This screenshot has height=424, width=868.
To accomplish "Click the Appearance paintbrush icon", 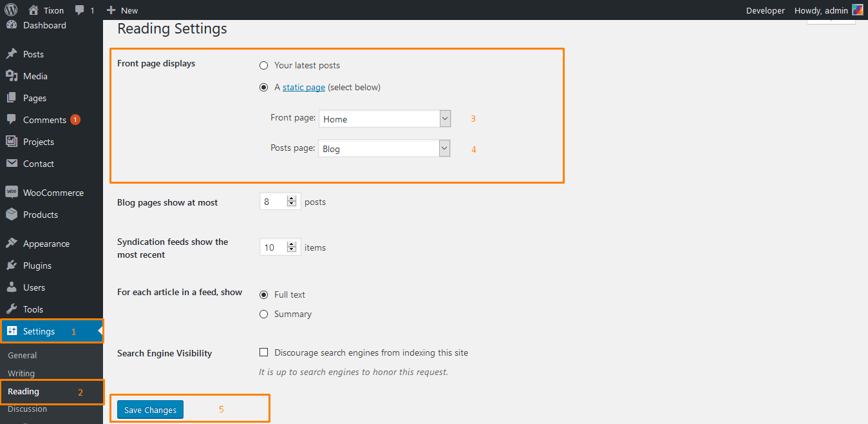I will point(11,244).
